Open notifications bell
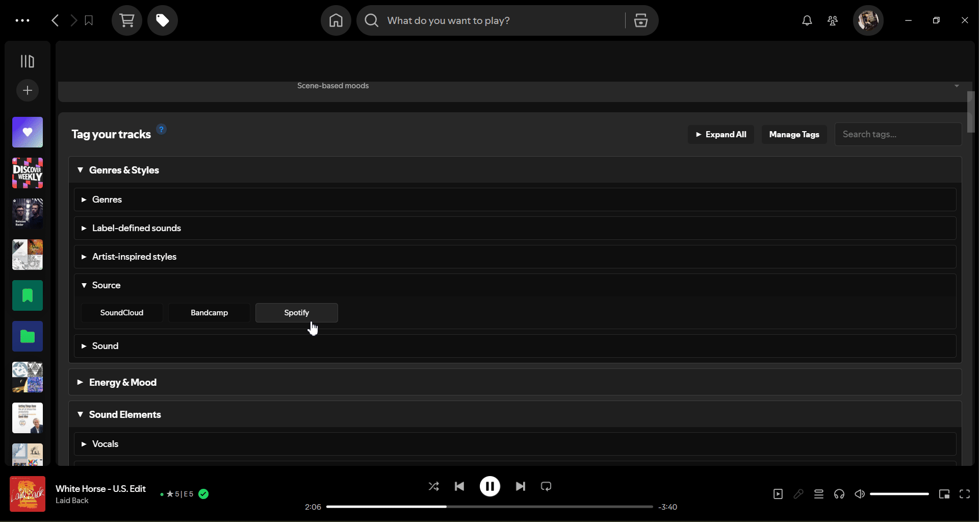 point(807,20)
